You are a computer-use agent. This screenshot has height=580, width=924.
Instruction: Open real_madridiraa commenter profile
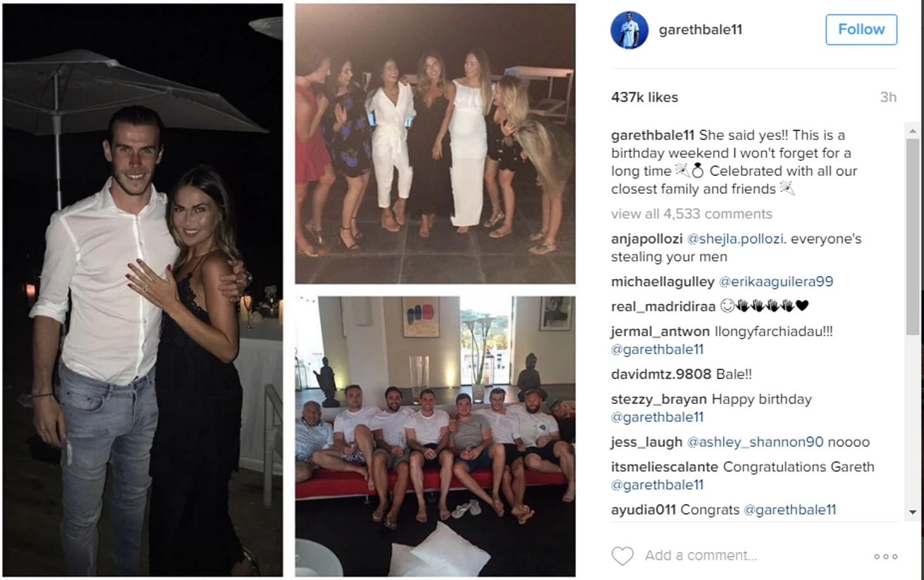[663, 306]
